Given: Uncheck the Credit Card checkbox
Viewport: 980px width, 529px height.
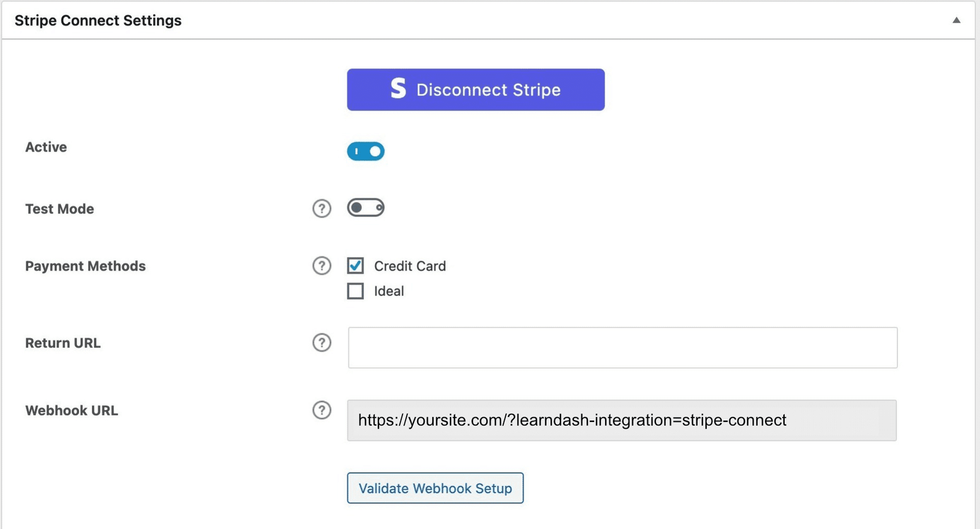Looking at the screenshot, I should point(355,266).
